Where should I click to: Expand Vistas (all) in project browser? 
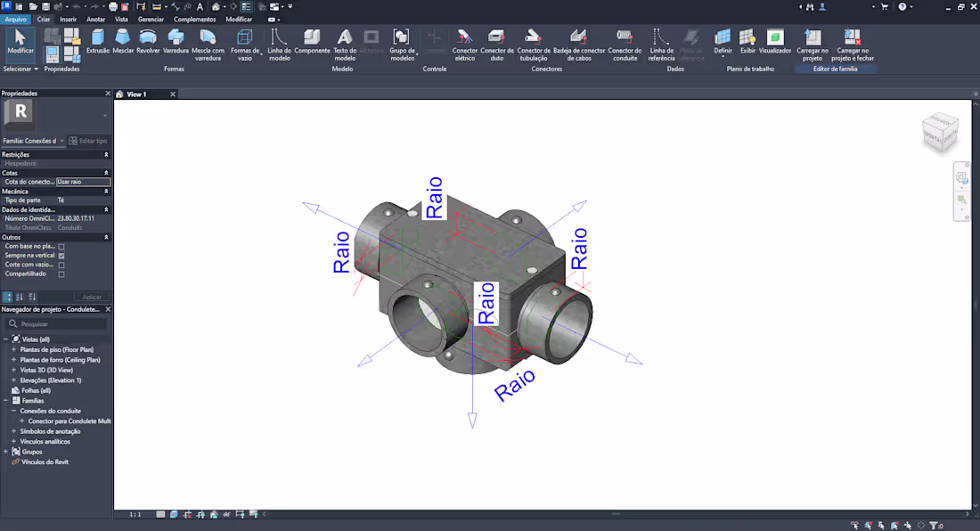point(7,339)
